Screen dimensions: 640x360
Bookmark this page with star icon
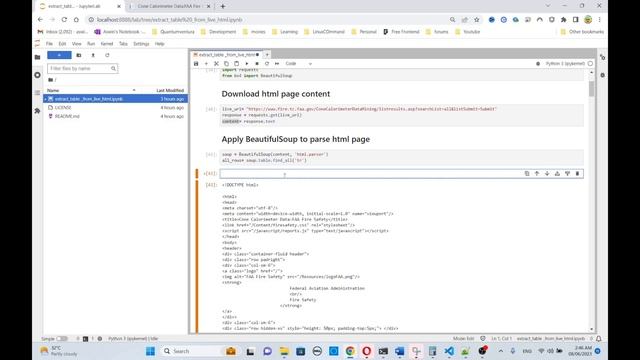476,20
